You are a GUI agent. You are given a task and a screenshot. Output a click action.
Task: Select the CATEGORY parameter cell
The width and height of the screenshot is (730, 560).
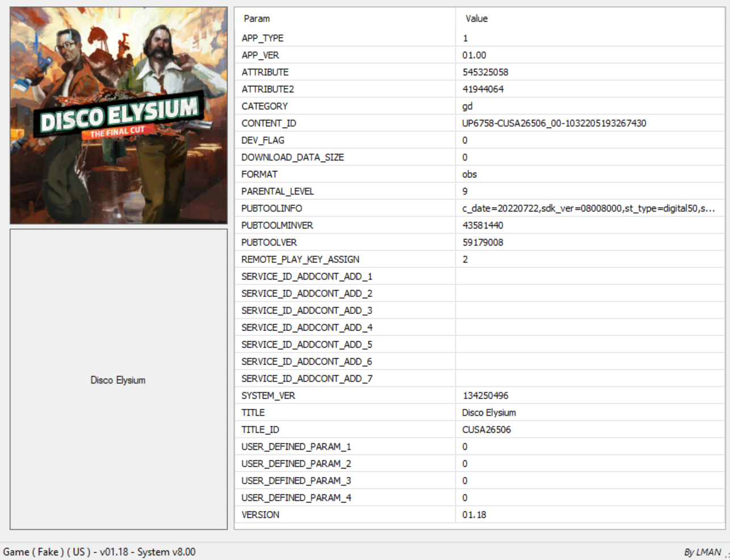[x=345, y=106]
